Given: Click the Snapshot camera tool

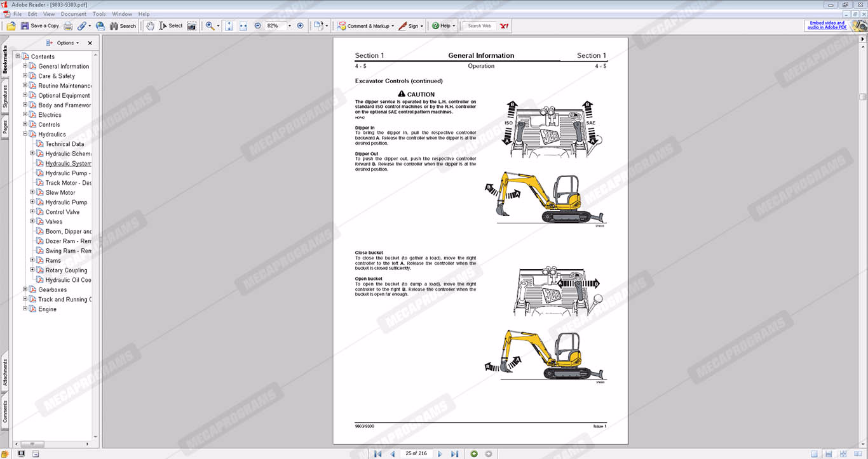Looking at the screenshot, I should click(x=191, y=26).
